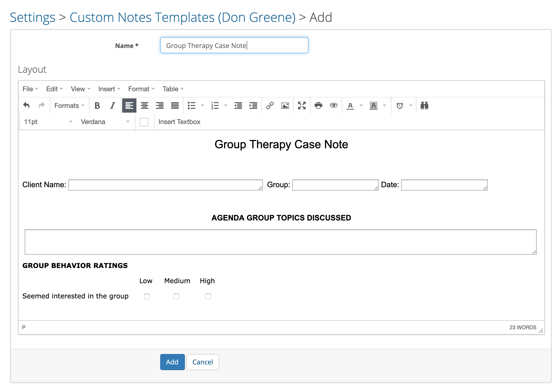Image resolution: width=559 pixels, height=392 pixels.
Task: Print the template using the printer icon
Action: (318, 106)
